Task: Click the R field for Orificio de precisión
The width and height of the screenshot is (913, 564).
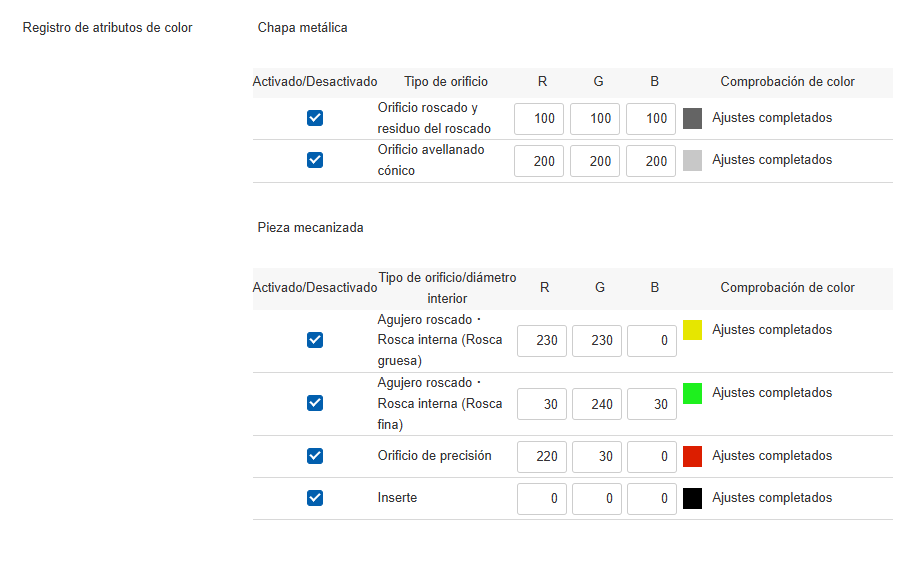Action: [x=542, y=457]
